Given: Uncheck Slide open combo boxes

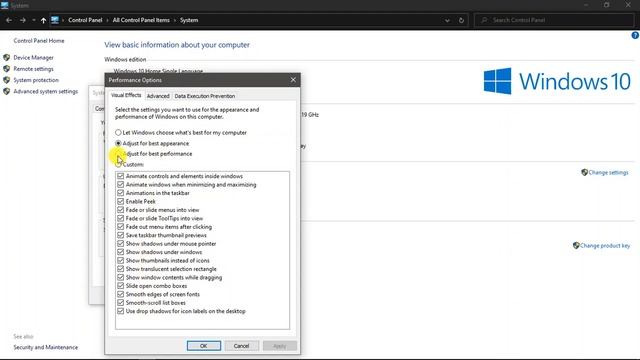Looking at the screenshot, I should [x=120, y=286].
